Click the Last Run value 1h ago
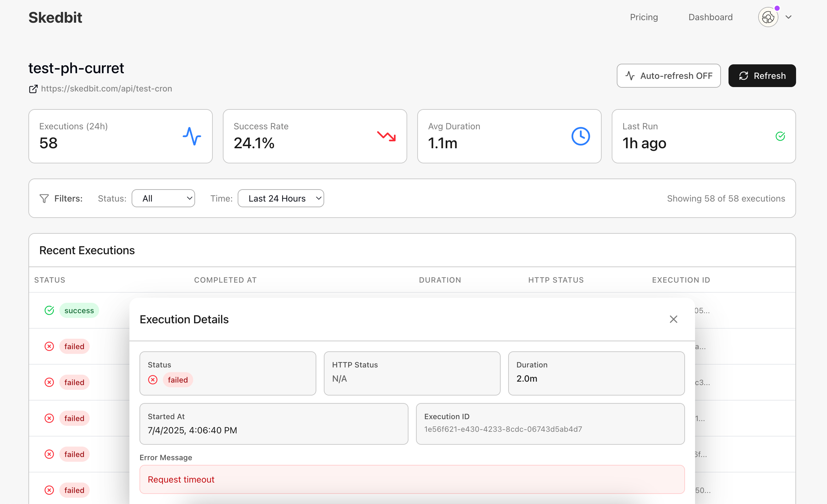827x504 pixels. (645, 143)
